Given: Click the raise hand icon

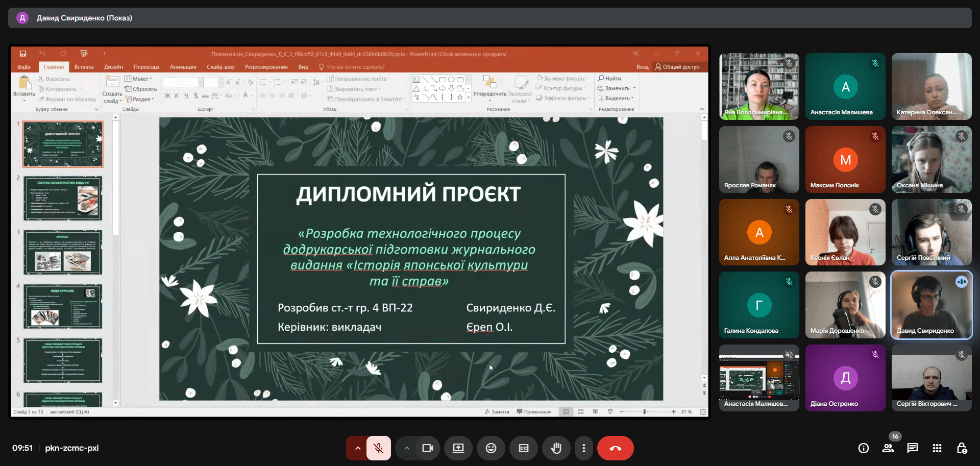Looking at the screenshot, I should pyautogui.click(x=556, y=448).
